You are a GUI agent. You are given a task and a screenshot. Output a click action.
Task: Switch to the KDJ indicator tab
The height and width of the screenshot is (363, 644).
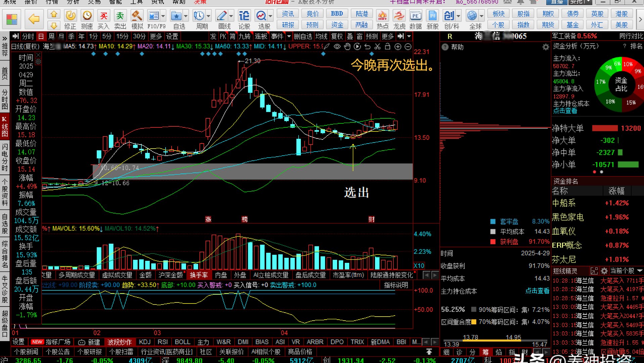coord(145,341)
